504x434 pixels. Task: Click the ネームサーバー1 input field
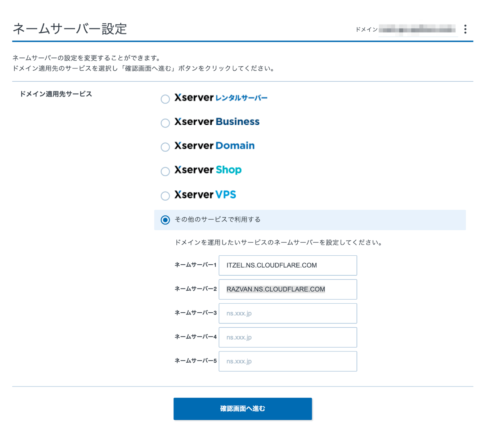tap(288, 265)
